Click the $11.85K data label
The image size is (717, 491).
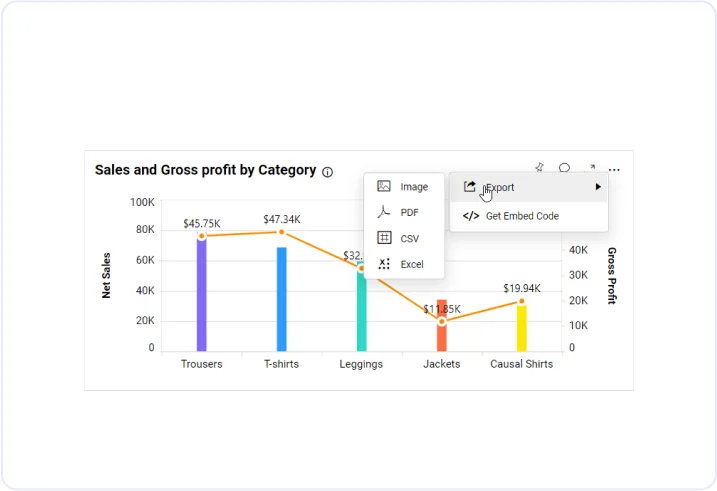click(442, 309)
